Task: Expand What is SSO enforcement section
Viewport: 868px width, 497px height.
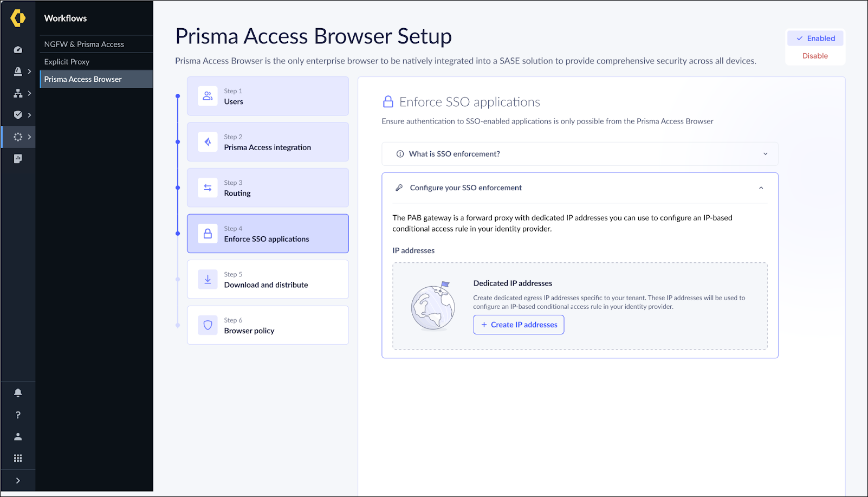Action: (x=580, y=154)
